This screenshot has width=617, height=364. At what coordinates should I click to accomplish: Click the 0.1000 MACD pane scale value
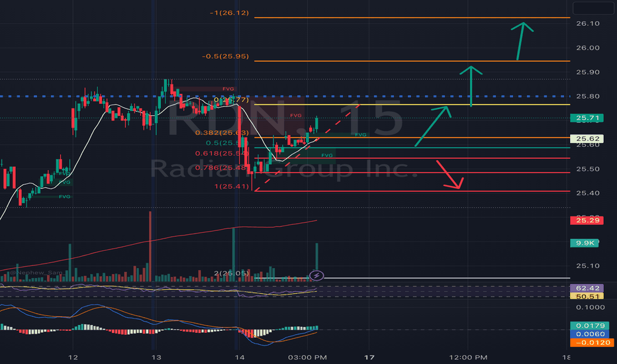[591, 307]
